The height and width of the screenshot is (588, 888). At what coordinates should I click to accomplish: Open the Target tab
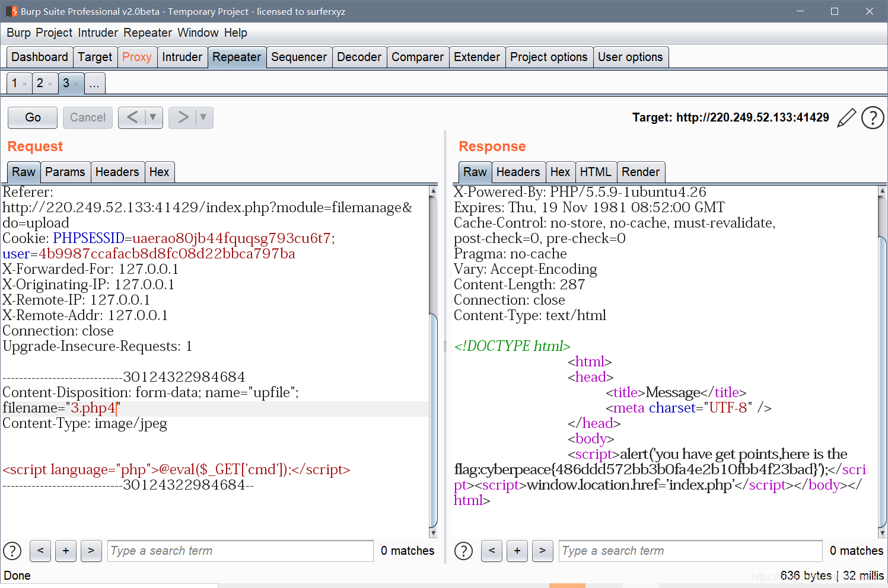tap(95, 57)
